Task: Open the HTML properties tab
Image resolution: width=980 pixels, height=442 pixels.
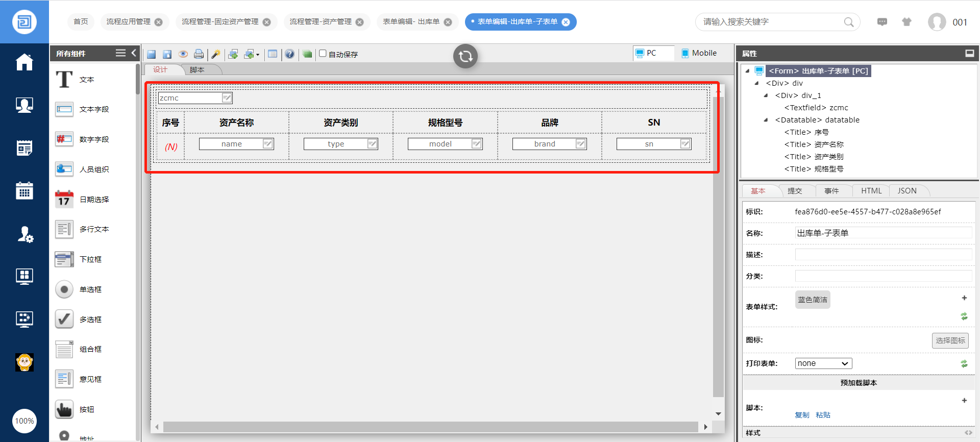Action: pos(871,191)
